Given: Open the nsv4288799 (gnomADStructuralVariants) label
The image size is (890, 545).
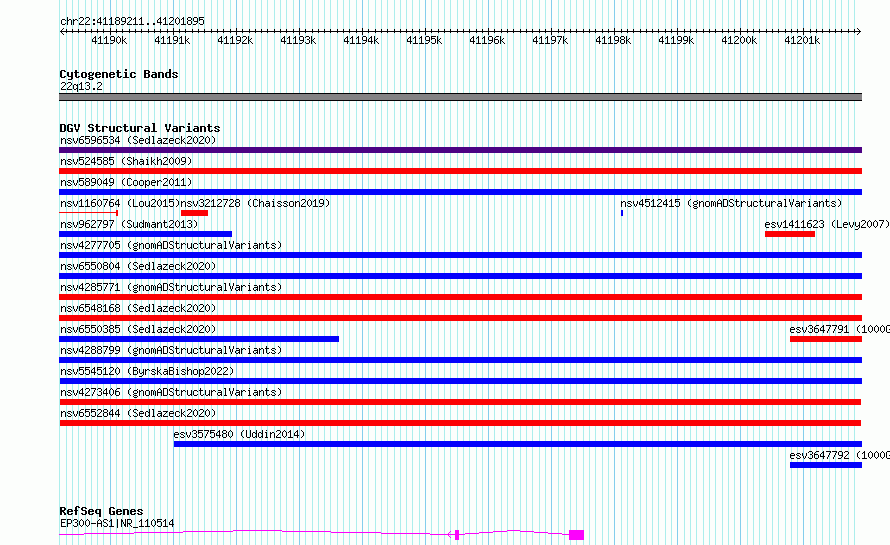Looking at the screenshot, I should (x=171, y=350).
